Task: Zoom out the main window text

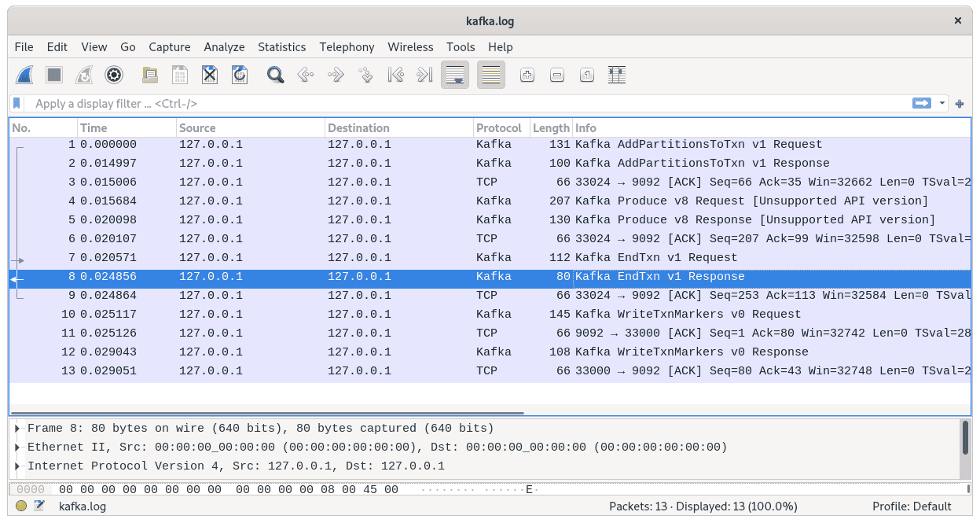Action: pyautogui.click(x=557, y=75)
